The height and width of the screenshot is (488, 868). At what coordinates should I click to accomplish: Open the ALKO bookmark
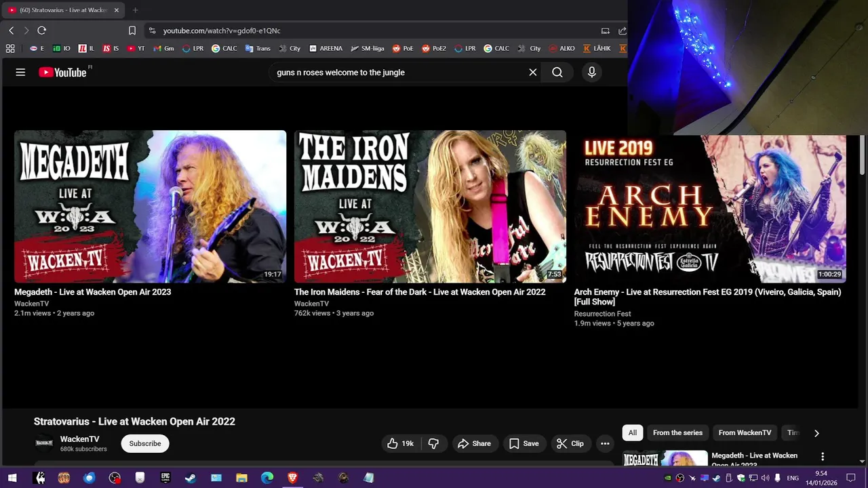(x=562, y=49)
